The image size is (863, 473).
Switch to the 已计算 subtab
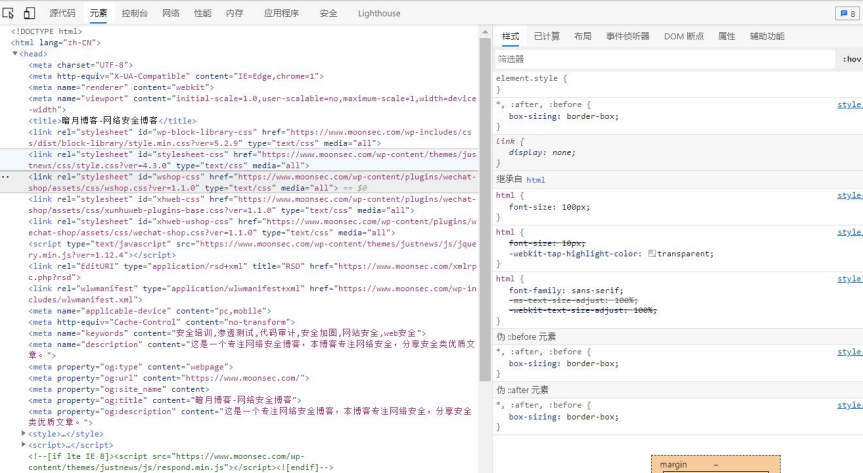[x=547, y=36]
